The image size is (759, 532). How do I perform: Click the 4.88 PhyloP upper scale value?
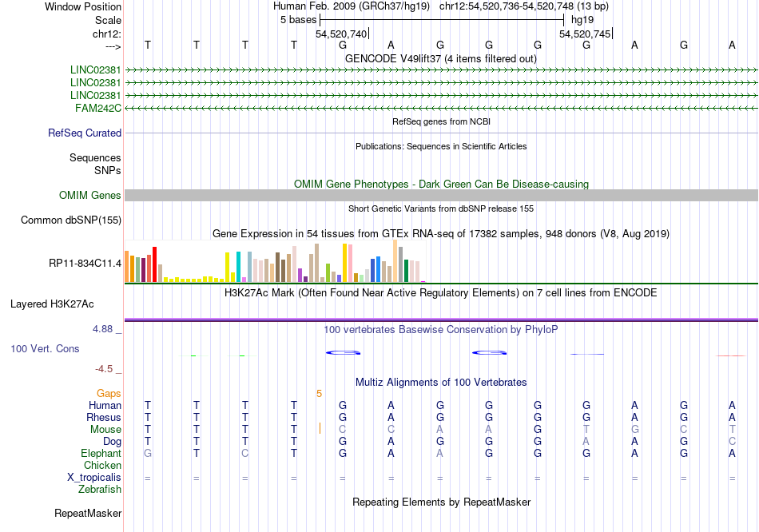coord(102,329)
